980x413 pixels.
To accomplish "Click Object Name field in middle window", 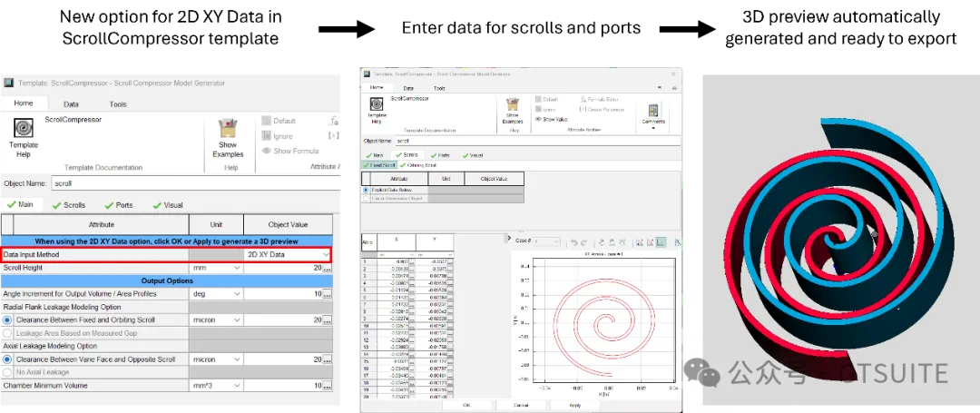I will pyautogui.click(x=536, y=142).
